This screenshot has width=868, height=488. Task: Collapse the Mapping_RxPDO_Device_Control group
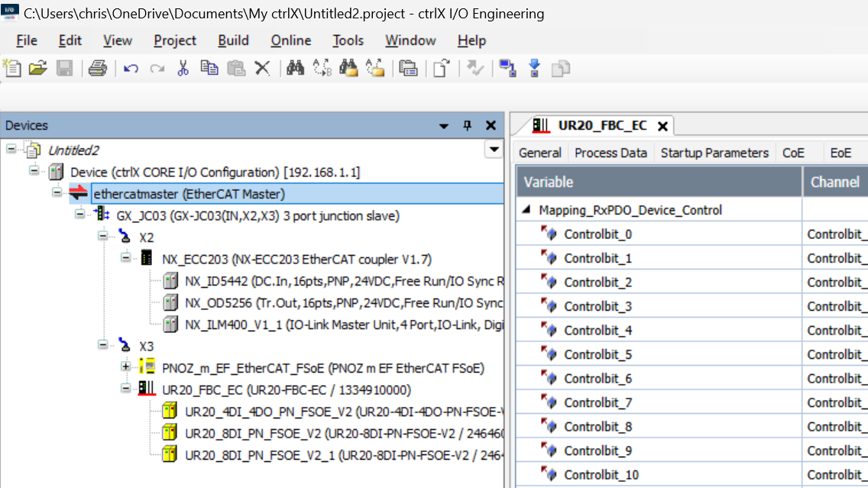click(x=526, y=210)
